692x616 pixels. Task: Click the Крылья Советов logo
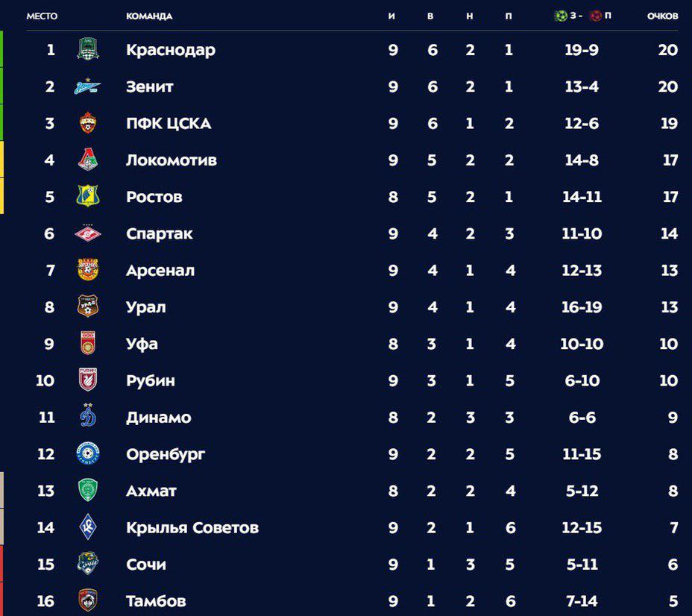point(88,527)
